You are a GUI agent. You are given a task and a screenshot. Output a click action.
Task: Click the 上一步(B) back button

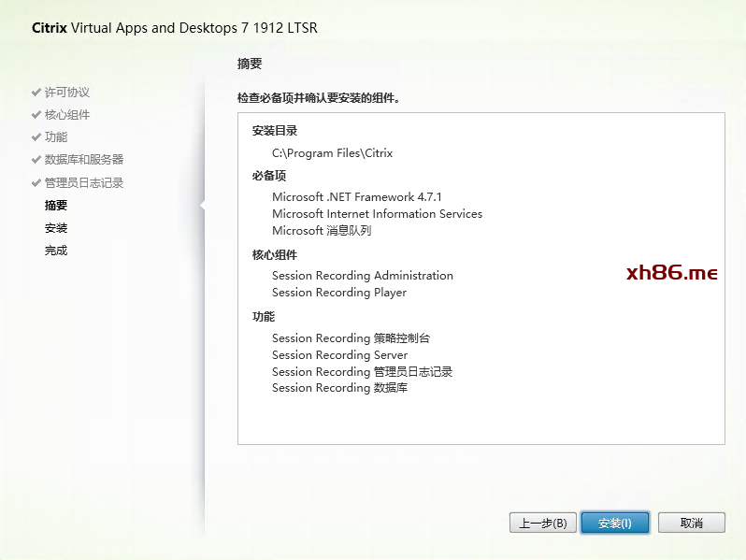[543, 524]
